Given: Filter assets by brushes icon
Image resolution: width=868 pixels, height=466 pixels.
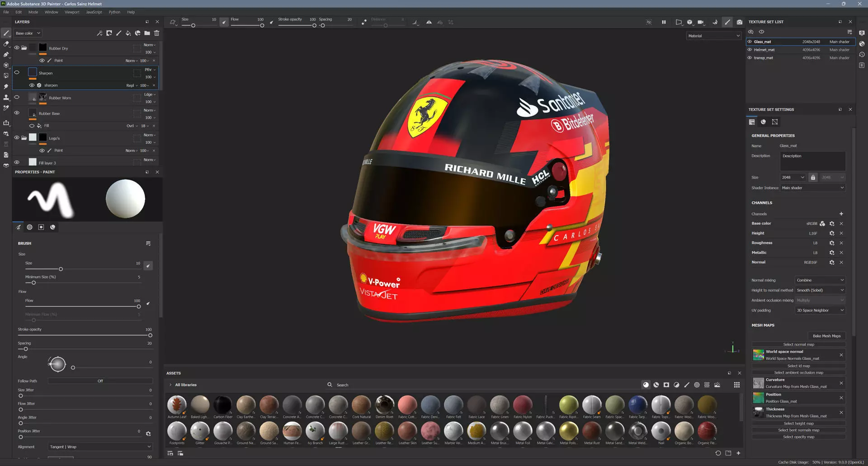Looking at the screenshot, I should tap(687, 385).
